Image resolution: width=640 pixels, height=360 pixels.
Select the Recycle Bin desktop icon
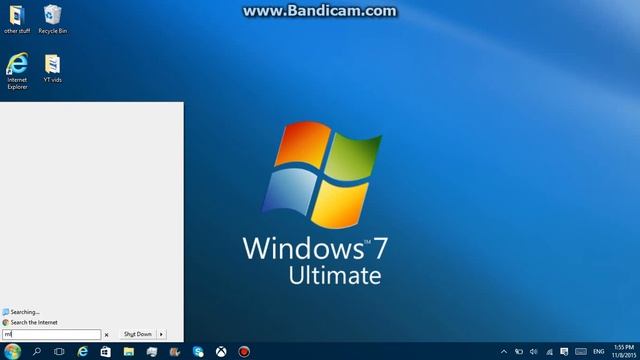[x=53, y=19]
